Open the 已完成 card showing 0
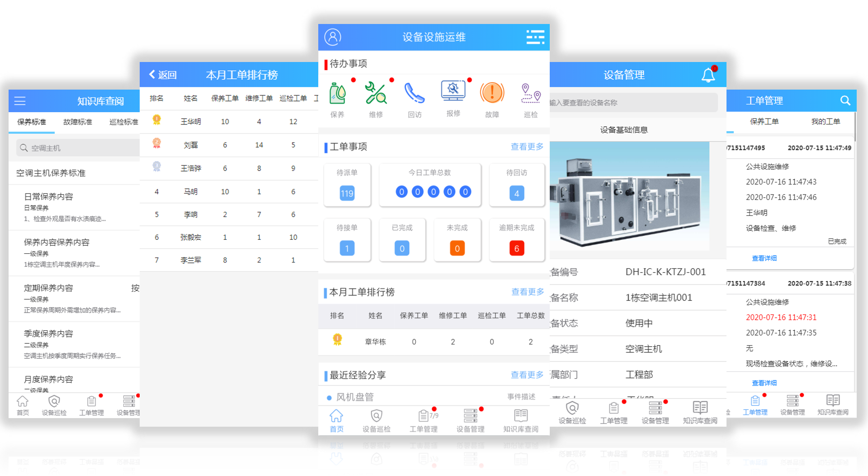The width and height of the screenshot is (868, 476). 402,240
